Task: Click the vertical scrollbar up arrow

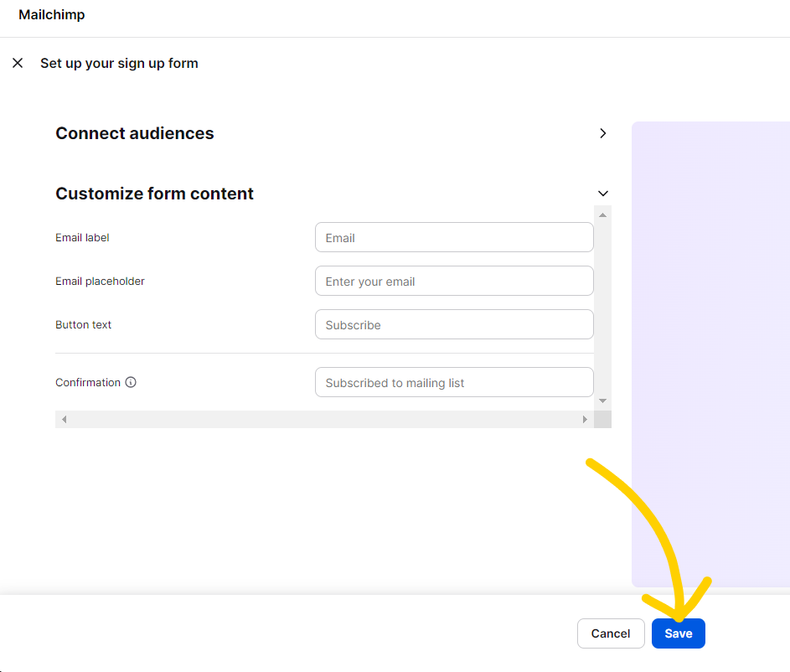Action: (x=602, y=215)
